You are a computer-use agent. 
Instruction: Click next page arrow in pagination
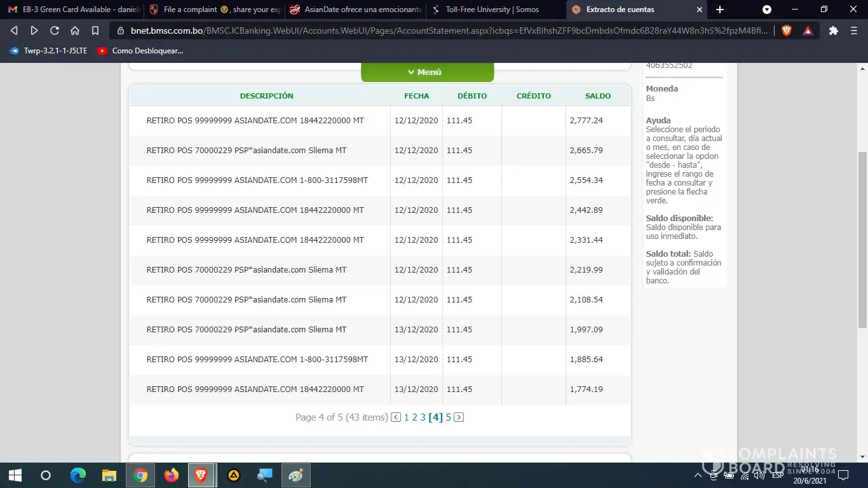459,417
